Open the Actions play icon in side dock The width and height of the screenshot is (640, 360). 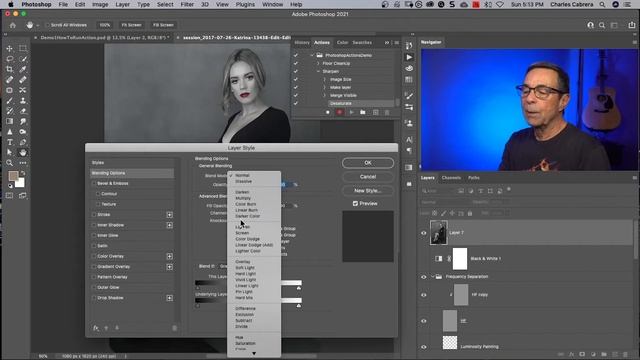[x=409, y=57]
